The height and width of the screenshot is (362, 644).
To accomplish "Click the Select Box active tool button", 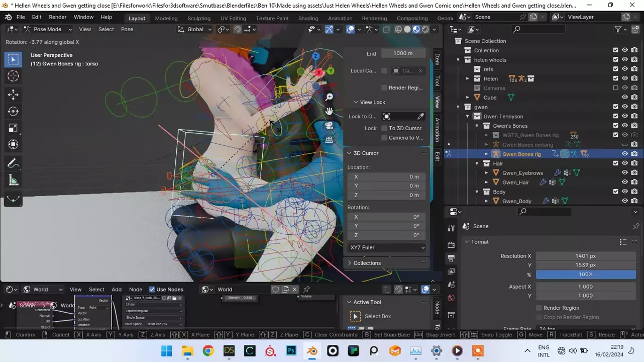I will 356,316.
